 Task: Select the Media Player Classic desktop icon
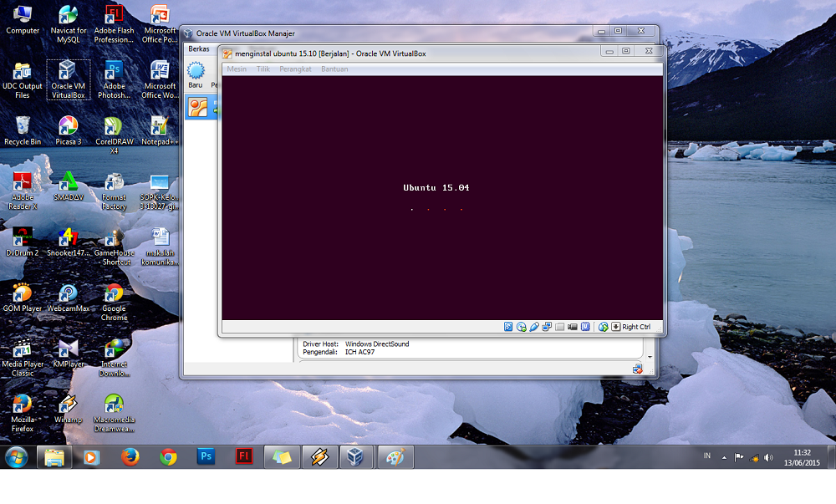click(23, 358)
